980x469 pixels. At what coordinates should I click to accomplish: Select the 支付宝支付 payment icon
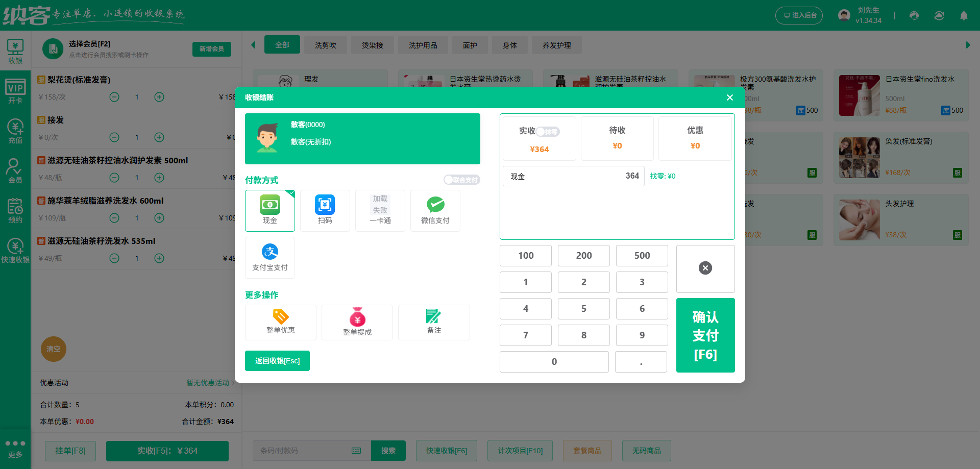pyautogui.click(x=270, y=257)
